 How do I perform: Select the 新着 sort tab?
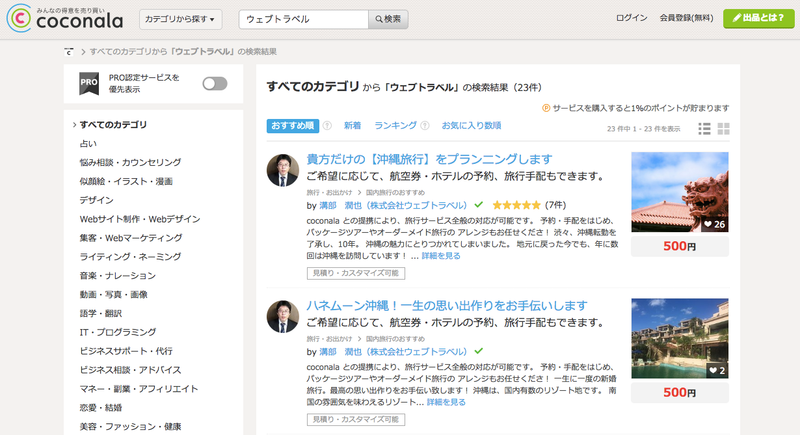(352, 126)
